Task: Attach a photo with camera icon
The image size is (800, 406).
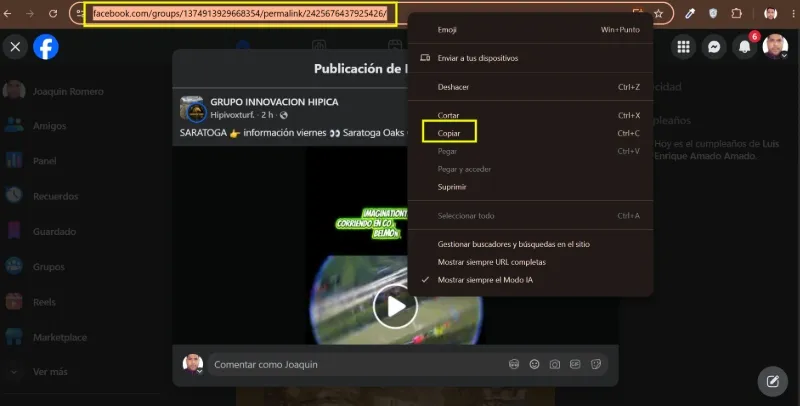Action: pyautogui.click(x=555, y=364)
